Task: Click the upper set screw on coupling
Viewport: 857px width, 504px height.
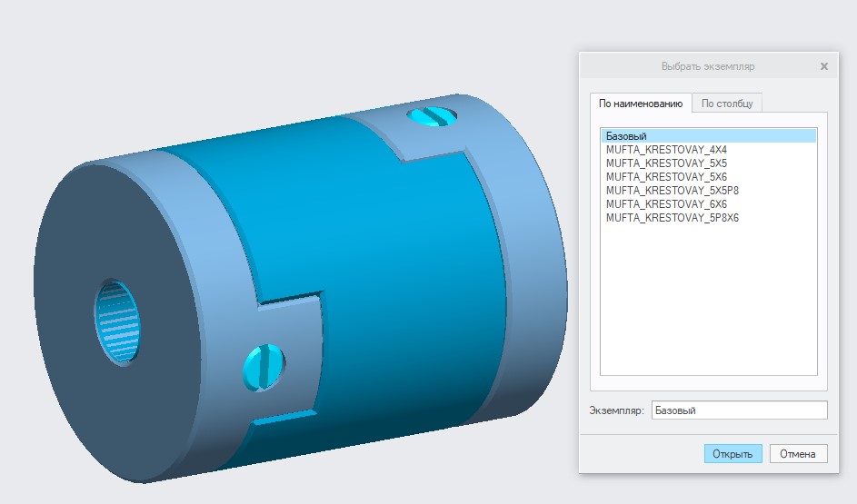Action: [432, 116]
